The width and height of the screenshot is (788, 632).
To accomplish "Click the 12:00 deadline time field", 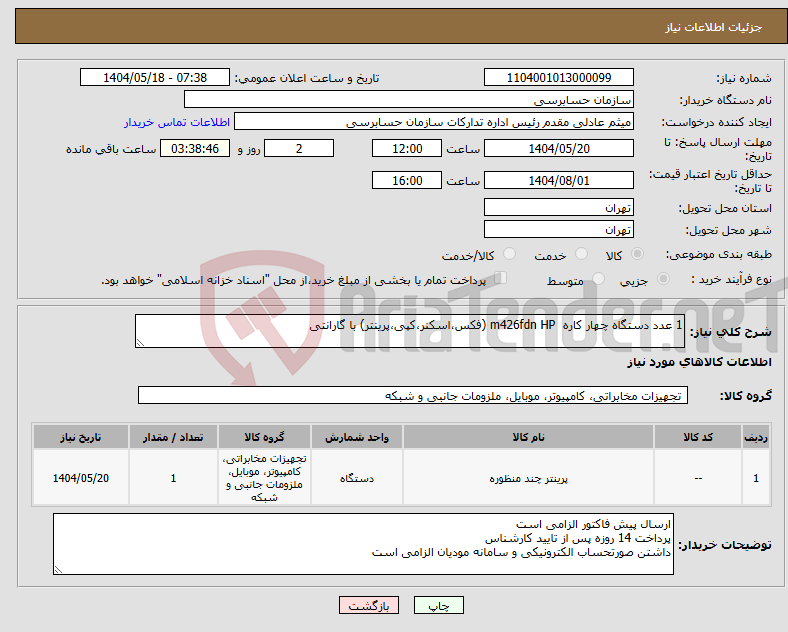I will click(407, 148).
